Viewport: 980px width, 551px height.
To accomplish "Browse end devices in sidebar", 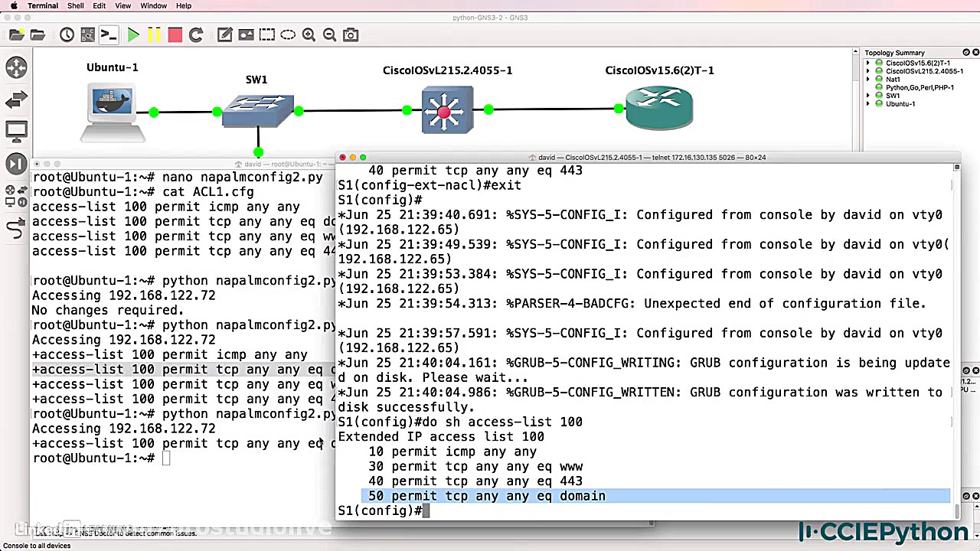I will point(16,131).
